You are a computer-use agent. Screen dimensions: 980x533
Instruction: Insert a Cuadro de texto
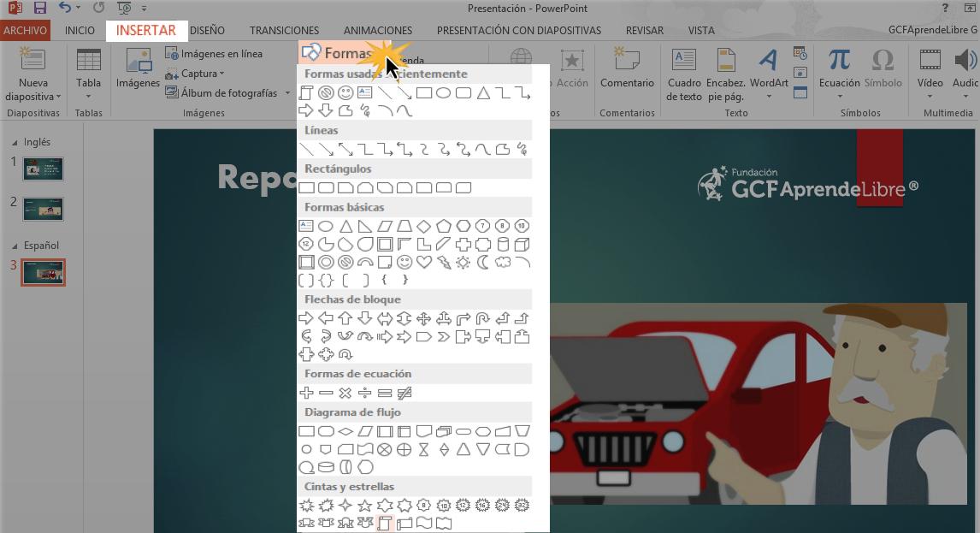click(x=684, y=75)
